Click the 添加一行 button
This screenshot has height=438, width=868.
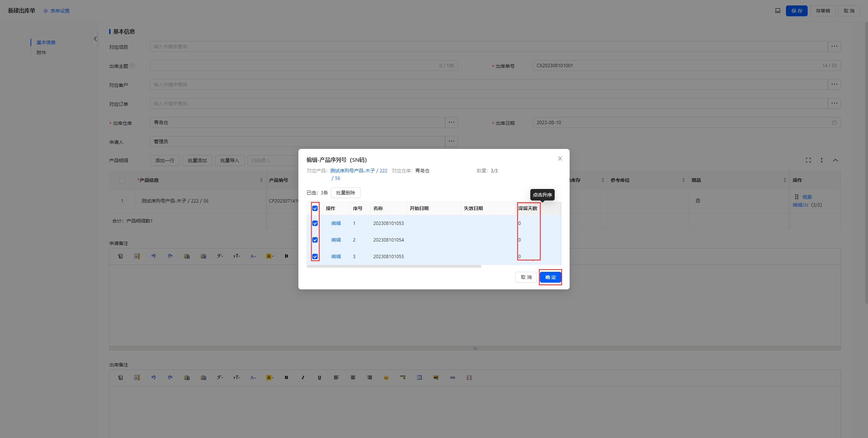pyautogui.click(x=165, y=160)
